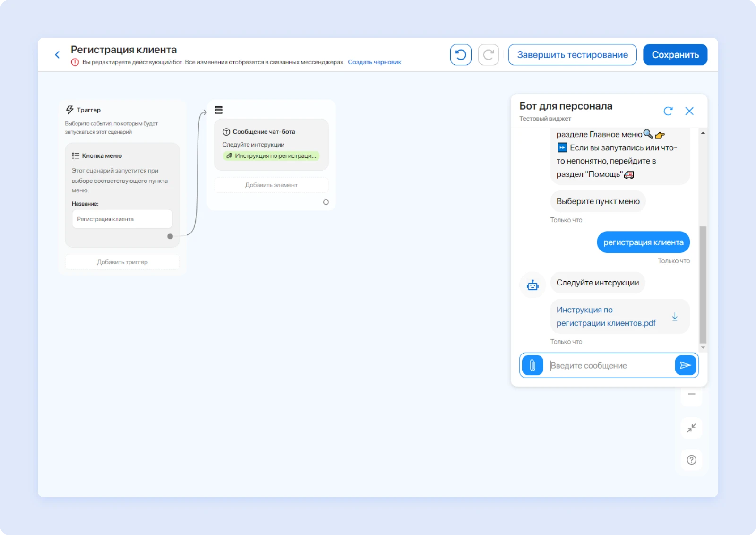
Task: Click Добавить триггер below the trigger card
Action: click(x=122, y=262)
